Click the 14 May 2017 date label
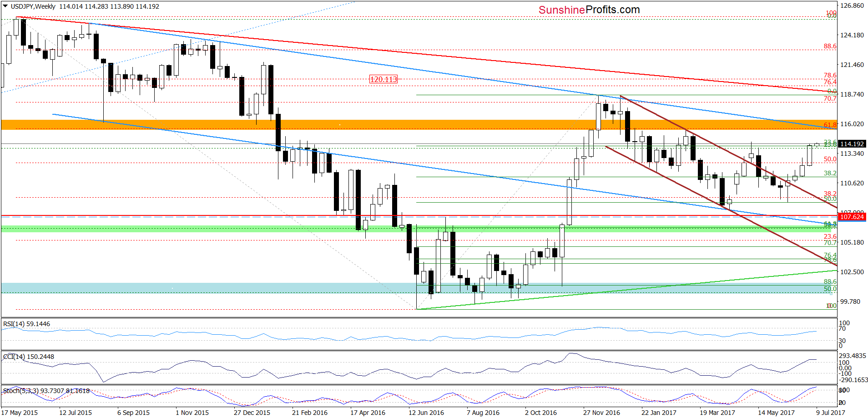 (776, 413)
